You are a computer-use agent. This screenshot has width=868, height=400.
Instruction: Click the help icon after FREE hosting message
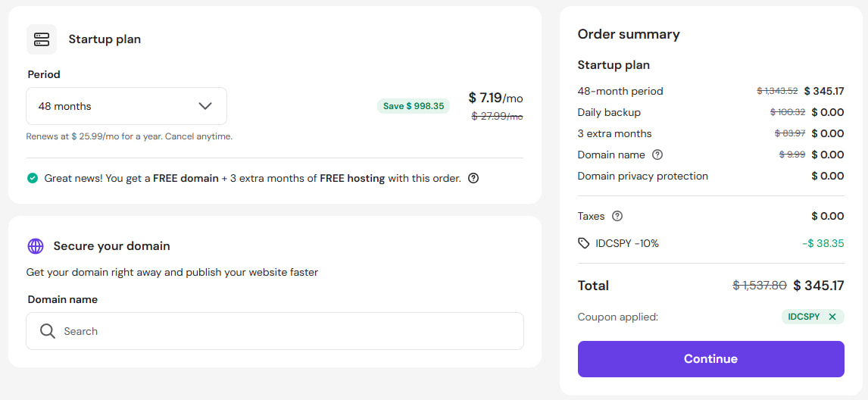tap(473, 179)
